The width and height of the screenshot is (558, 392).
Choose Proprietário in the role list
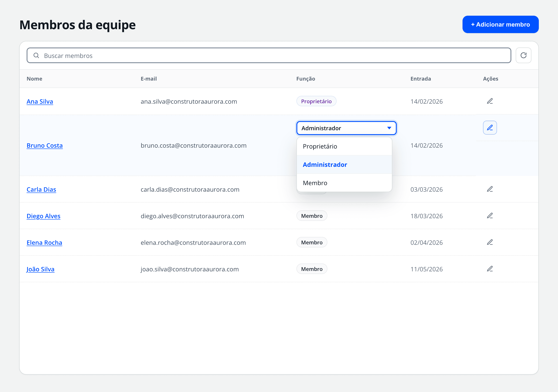(x=344, y=146)
